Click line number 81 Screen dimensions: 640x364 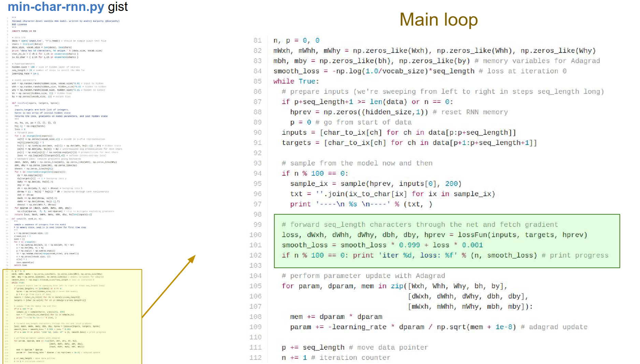258,41
